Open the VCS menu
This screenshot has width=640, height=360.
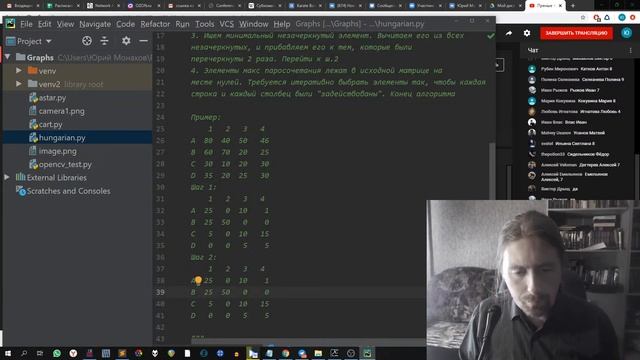click(227, 24)
